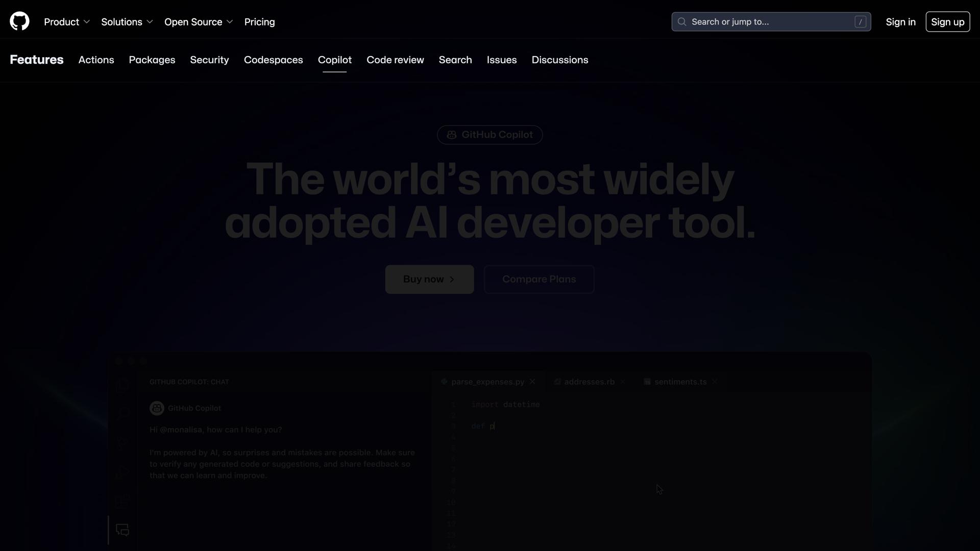Select the Extensions icon in the sidebar

point(122,500)
